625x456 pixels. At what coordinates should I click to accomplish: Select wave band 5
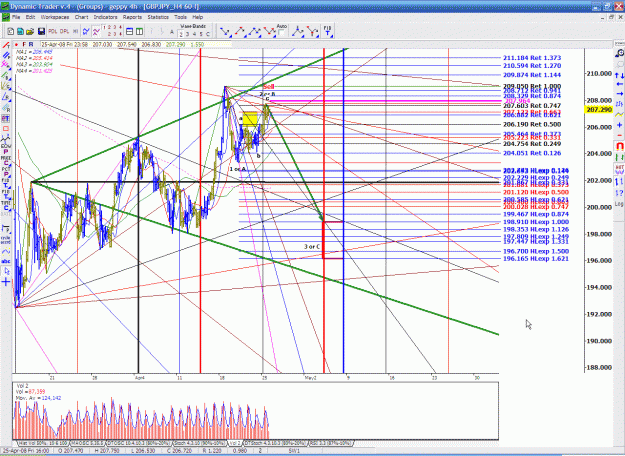[x=201, y=35]
